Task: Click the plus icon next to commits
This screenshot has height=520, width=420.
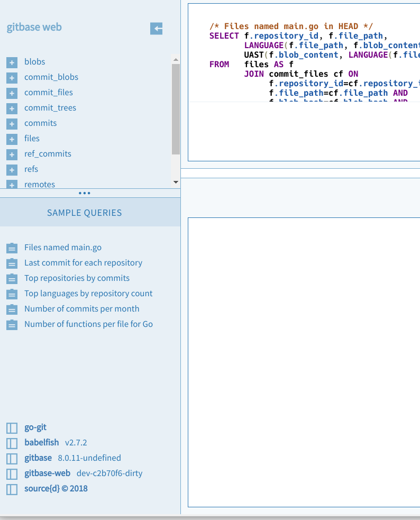Action: click(12, 124)
